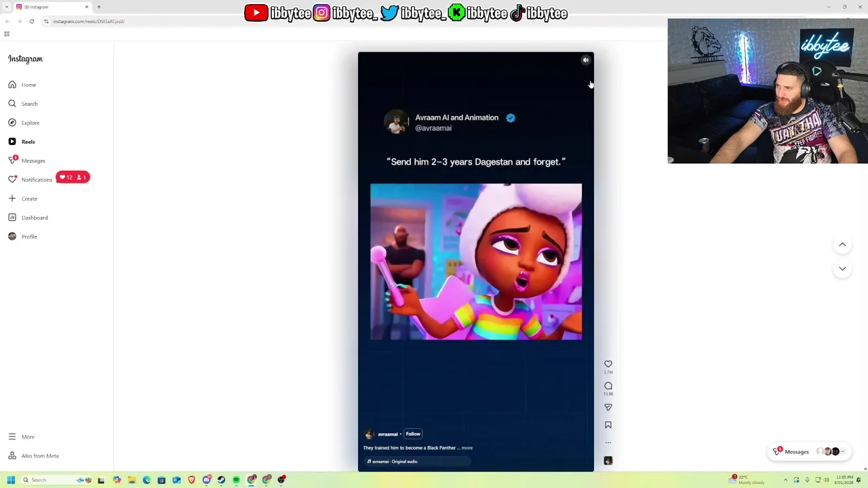Click the browser back arrow

pyautogui.click(x=7, y=21)
